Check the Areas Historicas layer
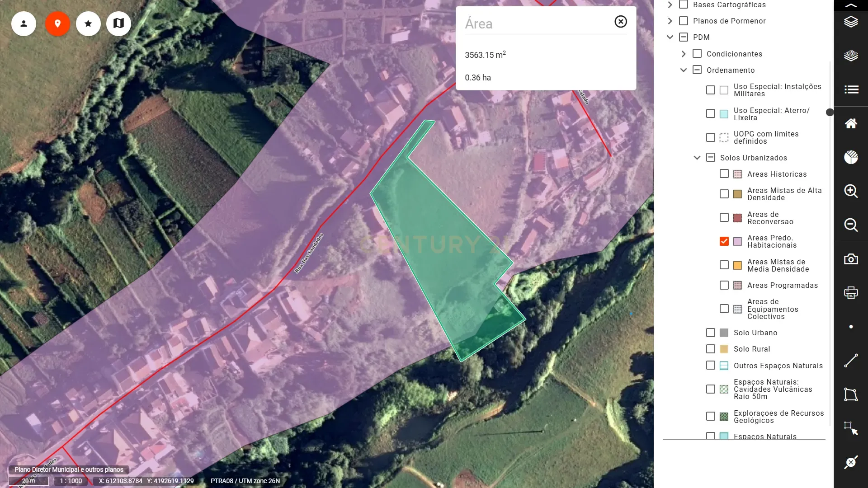Image resolution: width=868 pixels, height=488 pixels. tap(724, 174)
